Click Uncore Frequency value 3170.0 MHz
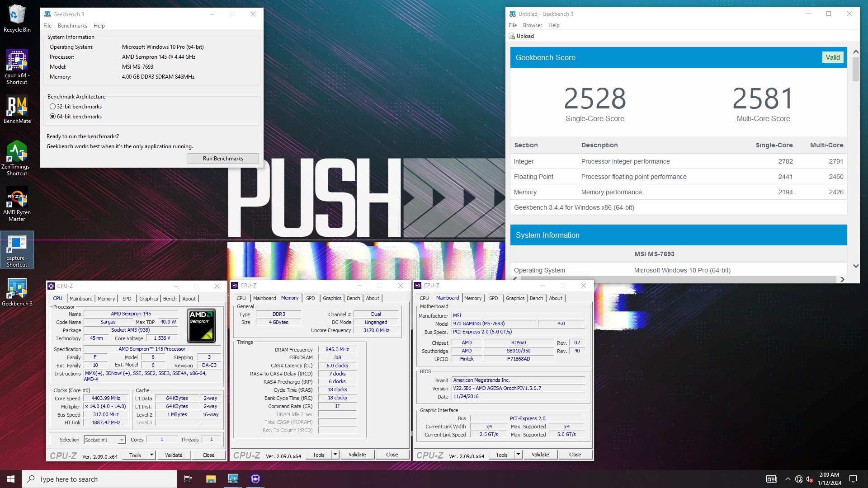Viewport: 868px width, 488px height. point(376,330)
